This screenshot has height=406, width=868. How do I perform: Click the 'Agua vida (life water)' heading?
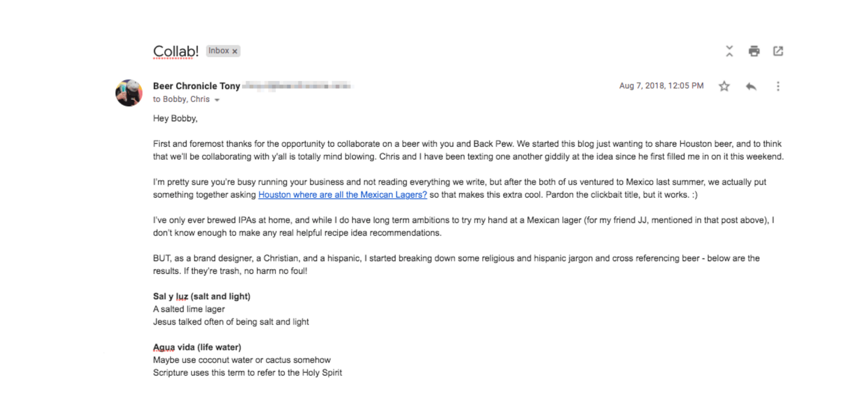[197, 347]
